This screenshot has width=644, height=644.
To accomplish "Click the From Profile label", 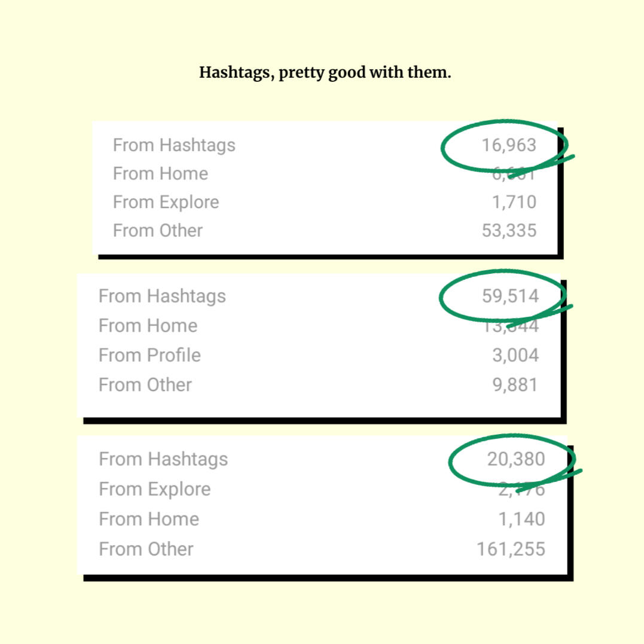I will 149,355.
